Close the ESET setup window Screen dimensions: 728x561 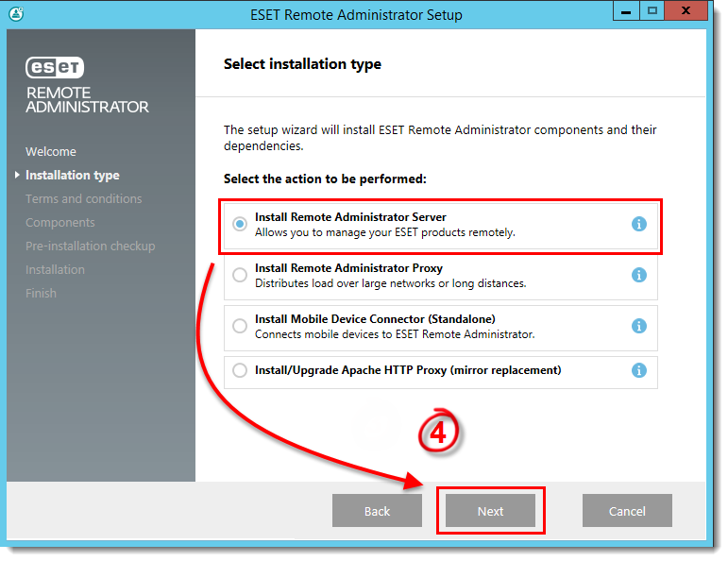686,10
